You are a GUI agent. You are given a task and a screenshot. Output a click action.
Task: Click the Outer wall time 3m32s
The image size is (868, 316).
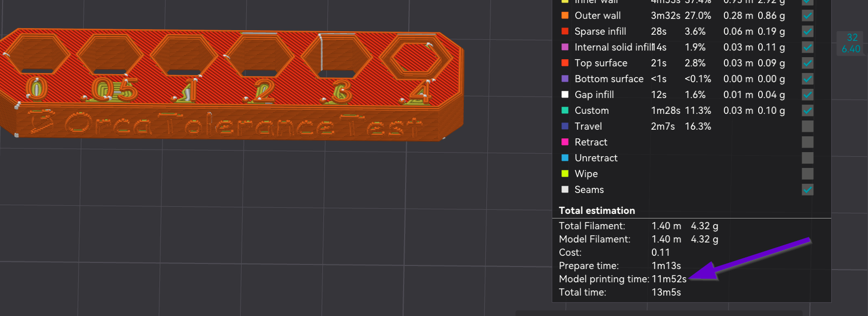pos(665,16)
